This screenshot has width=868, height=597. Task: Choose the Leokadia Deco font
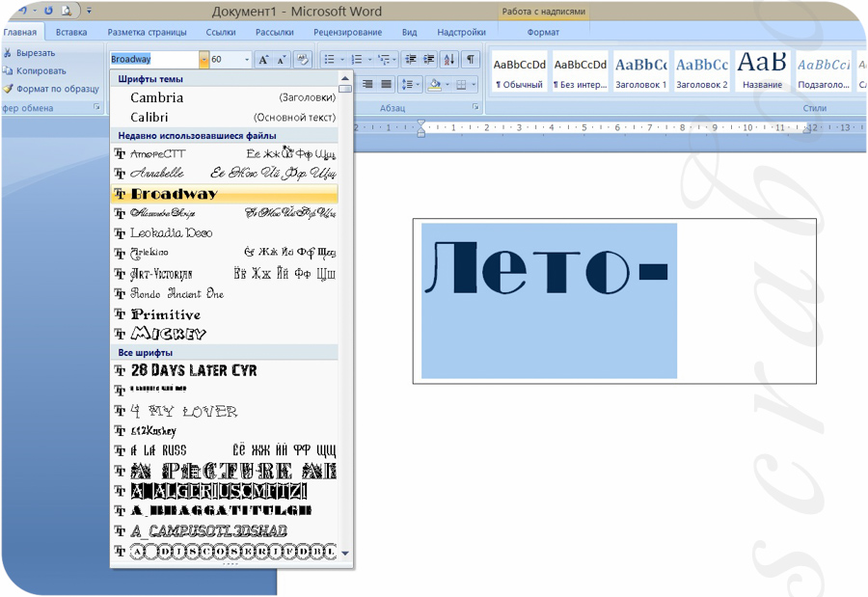tap(225, 233)
